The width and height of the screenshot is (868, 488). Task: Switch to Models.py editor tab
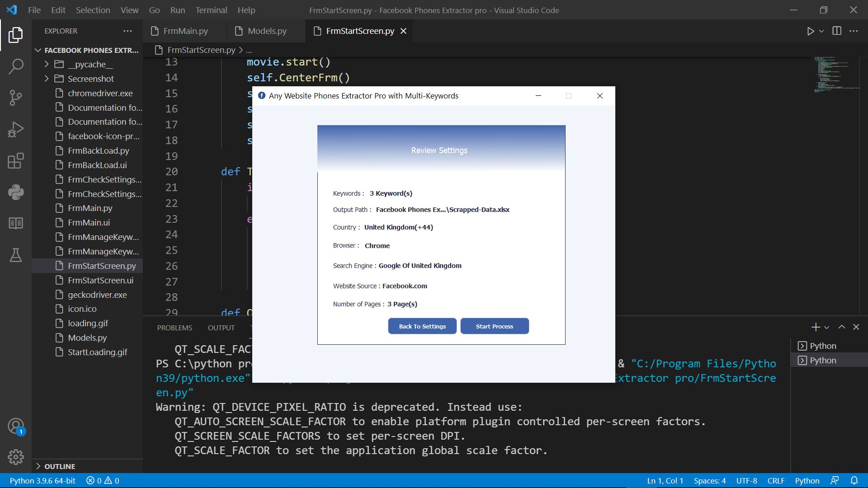(x=265, y=31)
